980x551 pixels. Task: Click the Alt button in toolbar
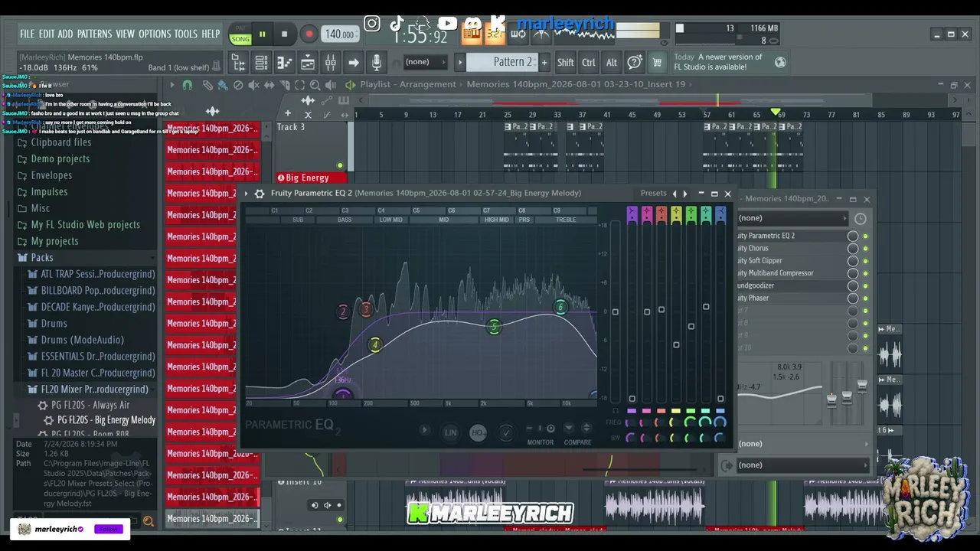[611, 63]
